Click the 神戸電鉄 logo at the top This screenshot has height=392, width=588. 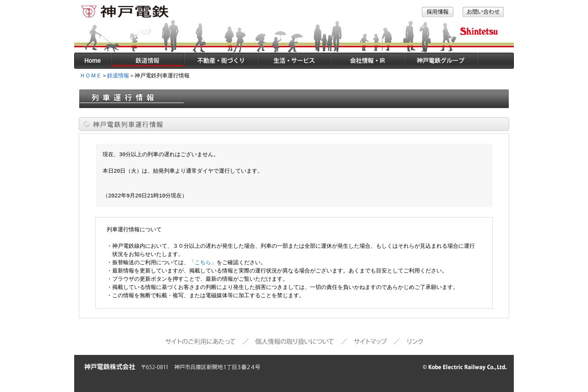point(125,11)
